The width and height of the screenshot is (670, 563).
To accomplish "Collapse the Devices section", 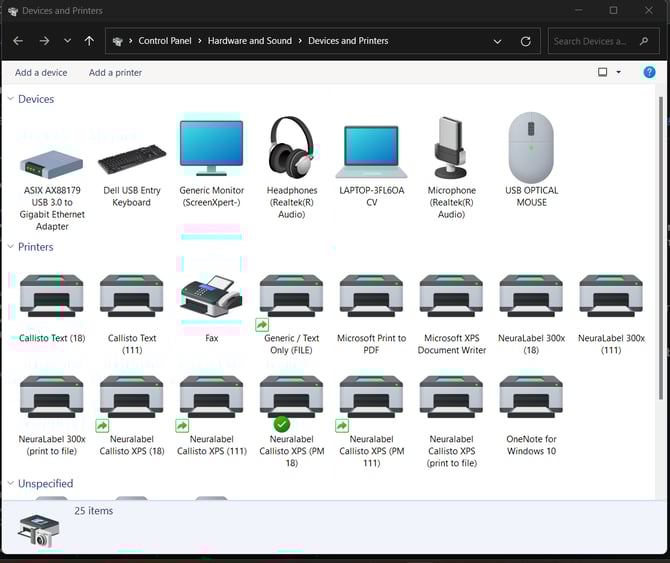I will pos(11,99).
